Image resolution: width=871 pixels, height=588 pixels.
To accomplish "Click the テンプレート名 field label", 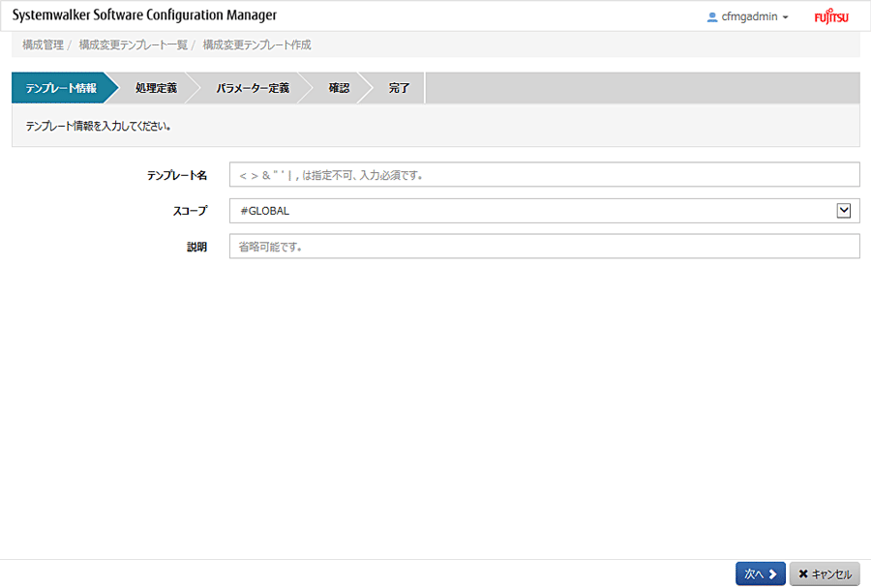I will (177, 175).
